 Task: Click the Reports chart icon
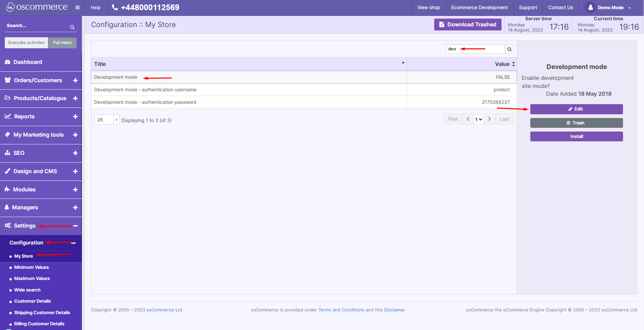8,116
